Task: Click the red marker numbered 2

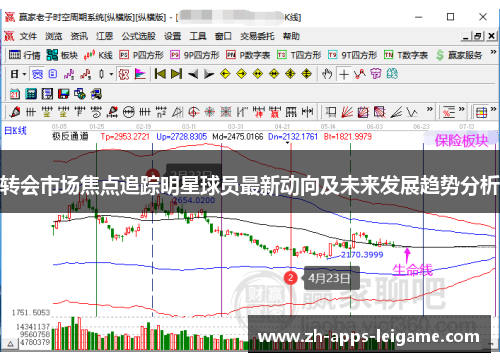Action: pos(290,278)
